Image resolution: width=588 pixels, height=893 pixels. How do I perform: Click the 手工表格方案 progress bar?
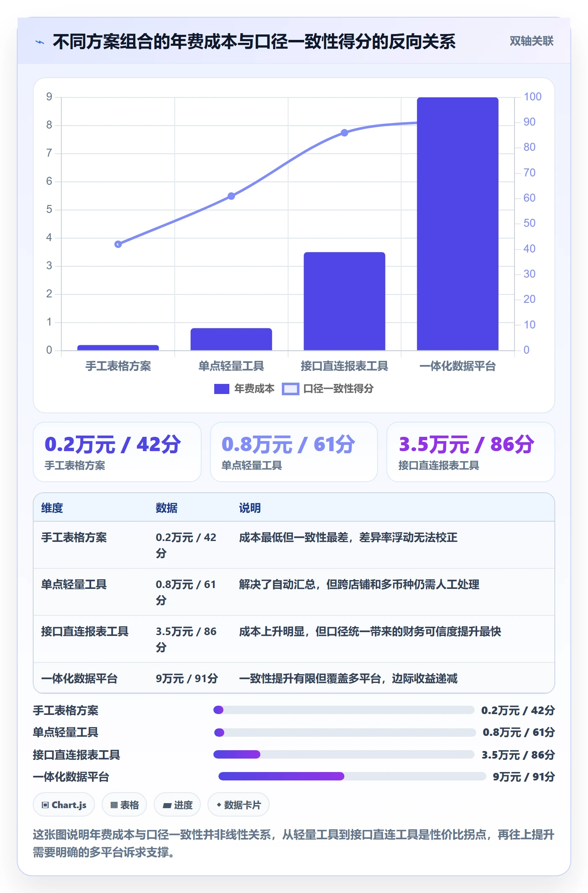[344, 710]
